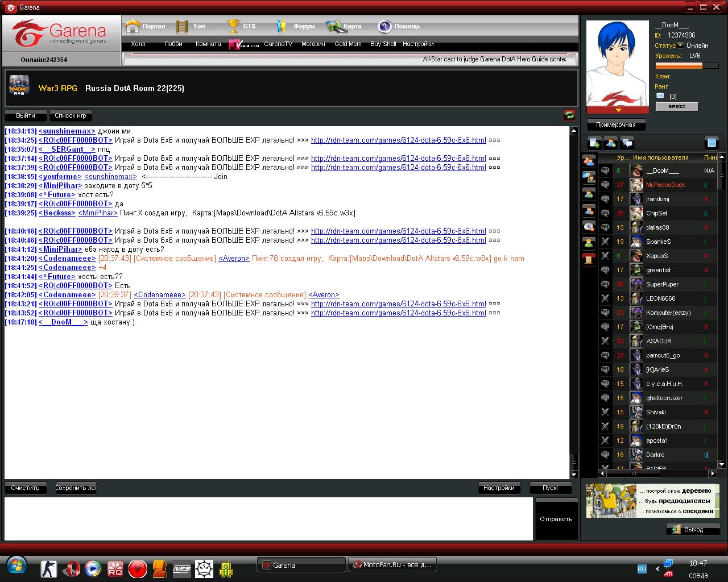Viewport: 728px width, 582px height.
Task: Click crossed swords icon beside SpankeS
Action: coord(605,242)
